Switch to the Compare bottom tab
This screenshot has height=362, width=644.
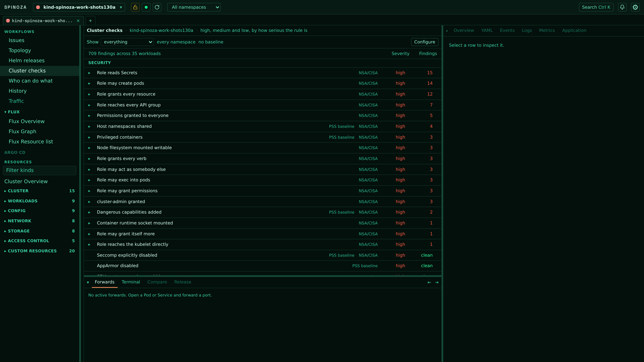(157, 282)
